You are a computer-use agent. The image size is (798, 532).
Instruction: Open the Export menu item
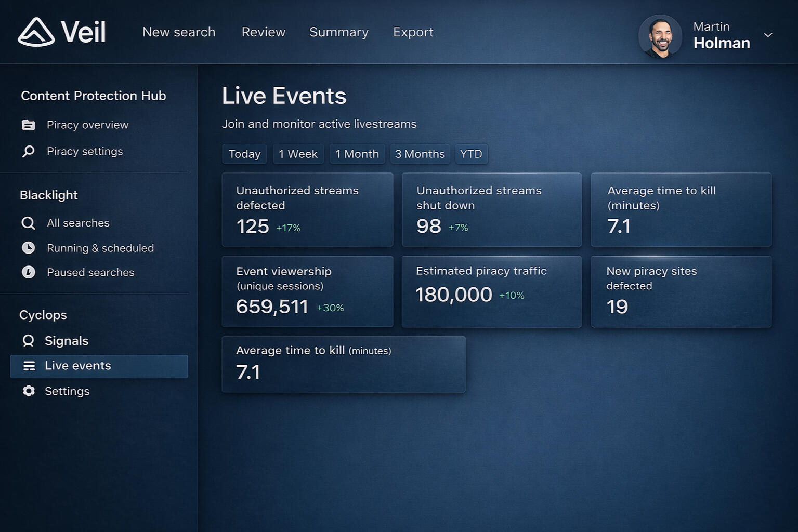pyautogui.click(x=413, y=32)
